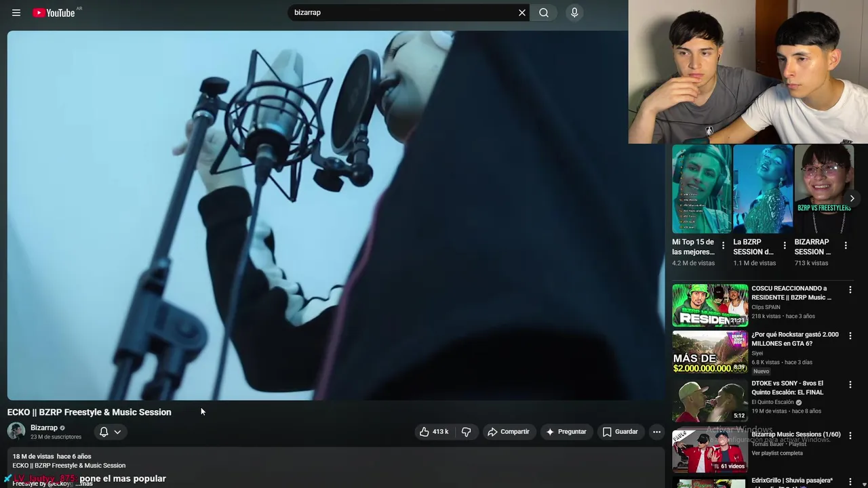This screenshot has width=868, height=488.
Task: Start voice search with the microphone
Action: pyautogui.click(x=574, y=12)
